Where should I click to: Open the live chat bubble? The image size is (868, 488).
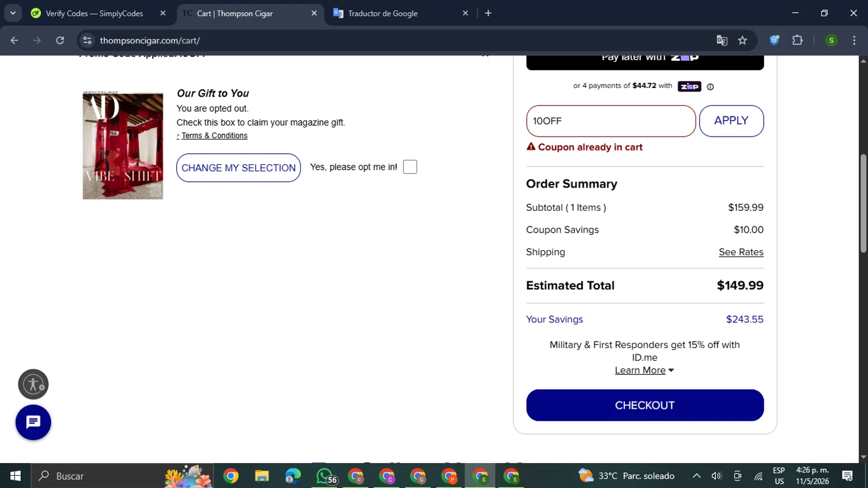(33, 423)
